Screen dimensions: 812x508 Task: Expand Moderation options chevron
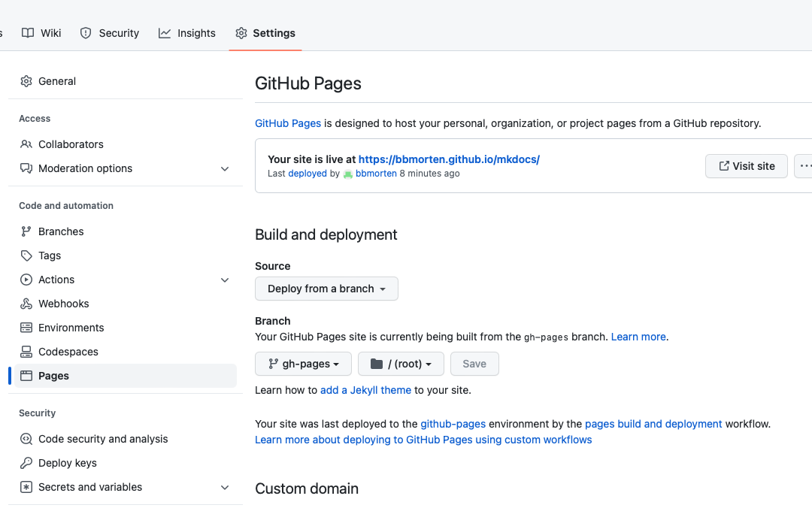click(x=225, y=169)
